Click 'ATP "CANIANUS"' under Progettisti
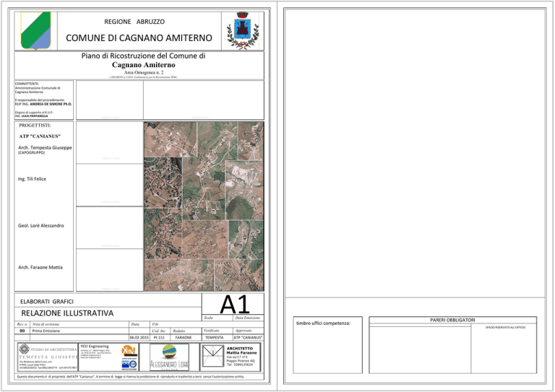555x392 pixels. pos(40,136)
